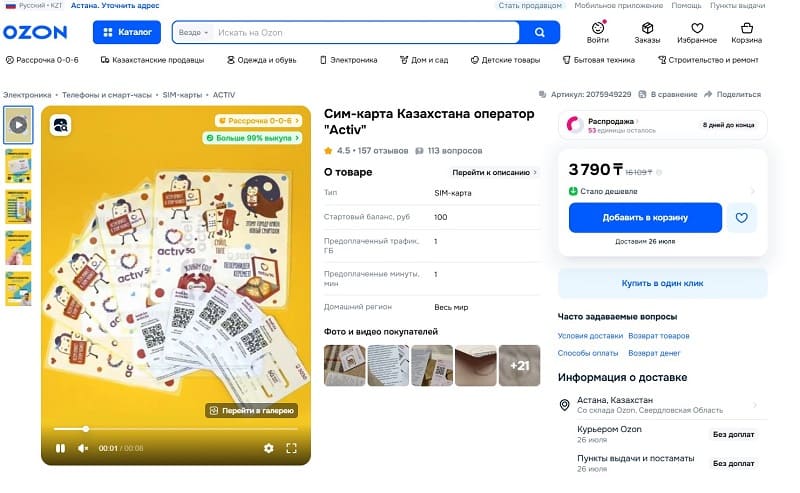The height and width of the screenshot is (493, 800).
Task: Click the magnifier search button
Action: click(539, 33)
